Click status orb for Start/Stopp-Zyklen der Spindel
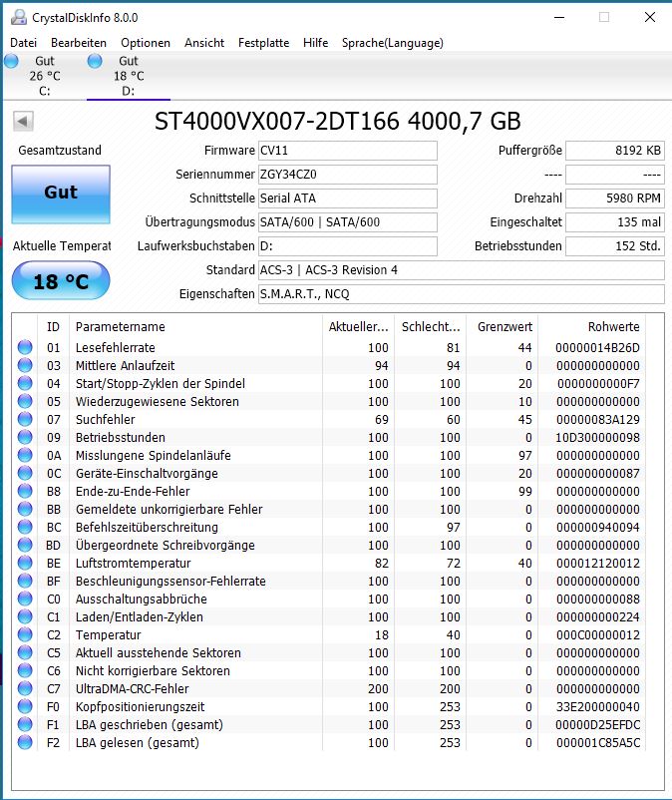Screen dimensions: 672x800 [x=25, y=383]
